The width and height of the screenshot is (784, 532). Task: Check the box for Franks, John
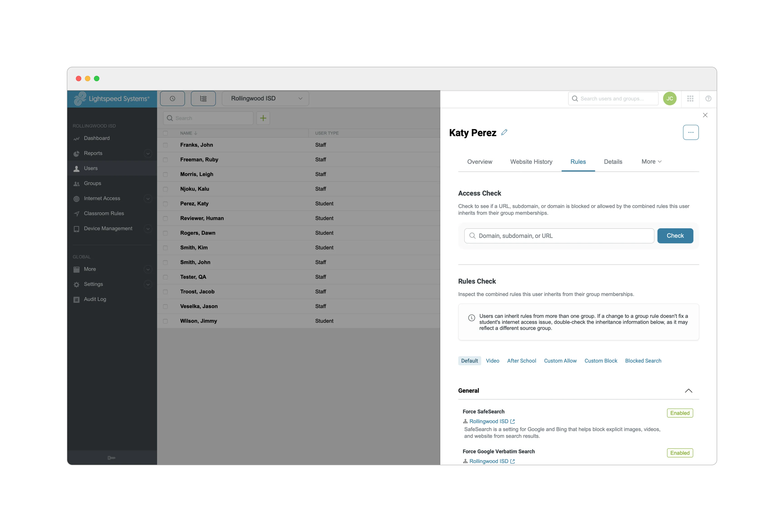pyautogui.click(x=165, y=145)
